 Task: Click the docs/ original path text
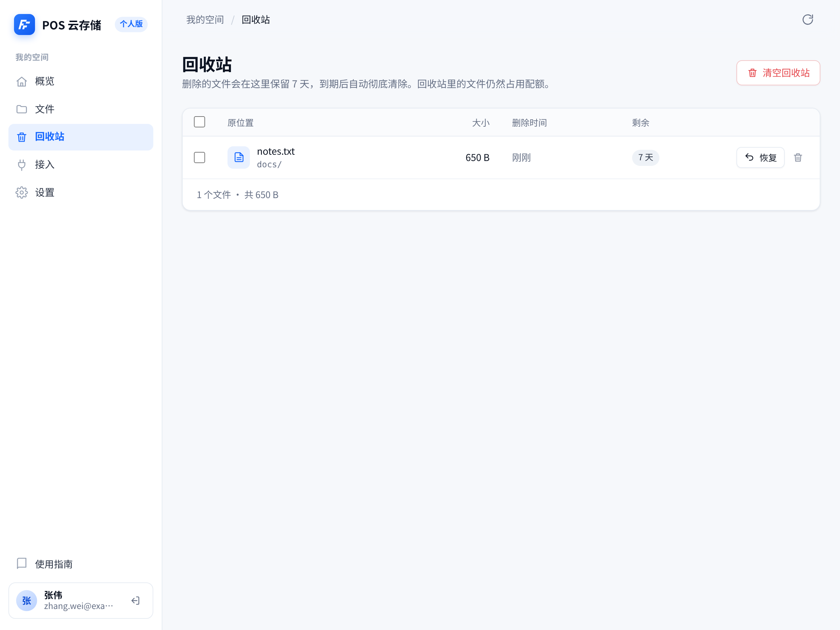pos(269,164)
